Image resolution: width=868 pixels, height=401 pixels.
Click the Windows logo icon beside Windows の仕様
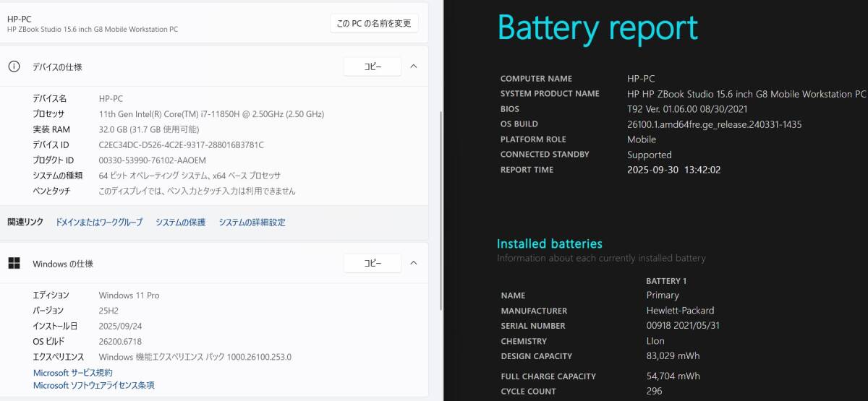(x=14, y=264)
